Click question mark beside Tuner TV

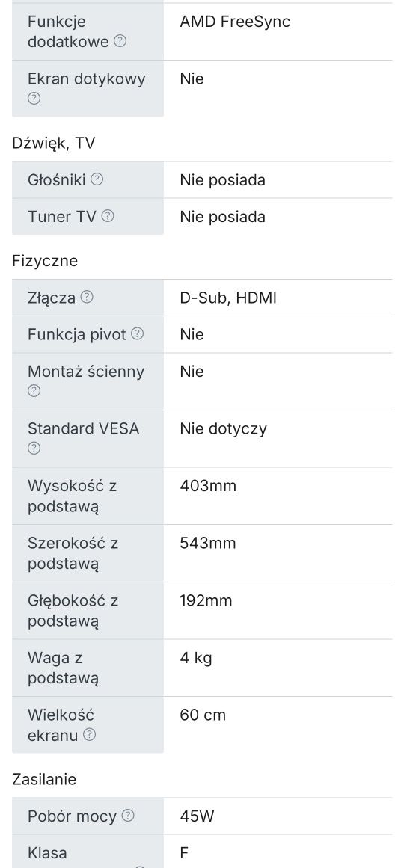pos(108,216)
